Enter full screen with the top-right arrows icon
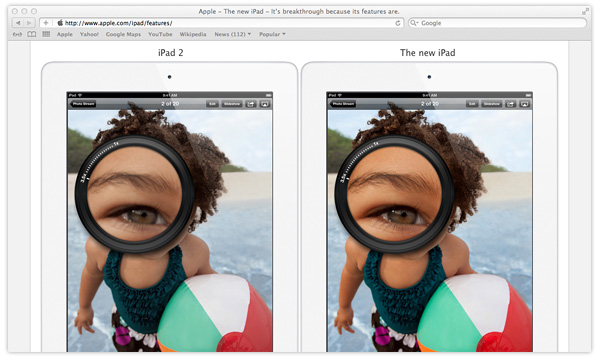Screen dimensions: 596x362 pos(585,12)
